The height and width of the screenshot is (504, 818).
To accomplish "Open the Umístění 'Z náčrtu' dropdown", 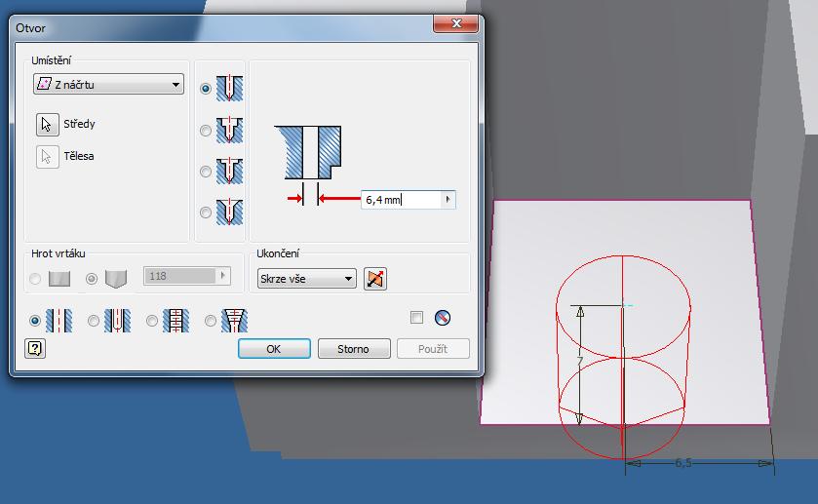I will (x=108, y=84).
